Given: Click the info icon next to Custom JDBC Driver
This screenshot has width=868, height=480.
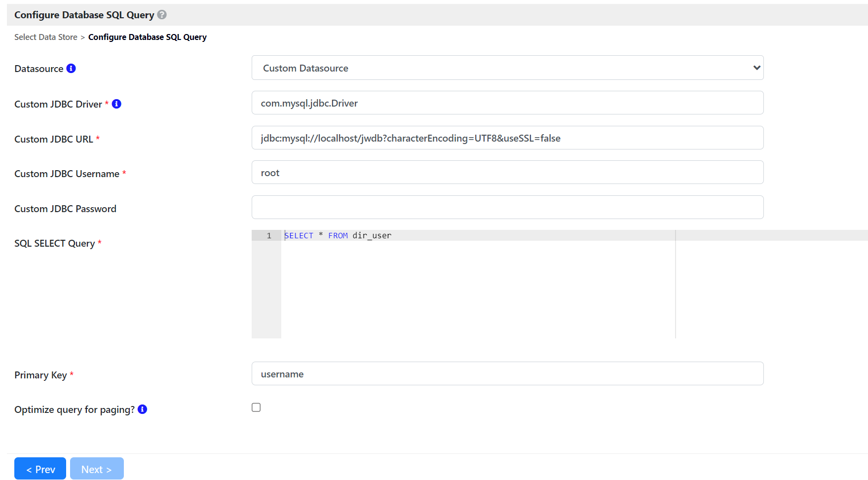Looking at the screenshot, I should tap(116, 104).
